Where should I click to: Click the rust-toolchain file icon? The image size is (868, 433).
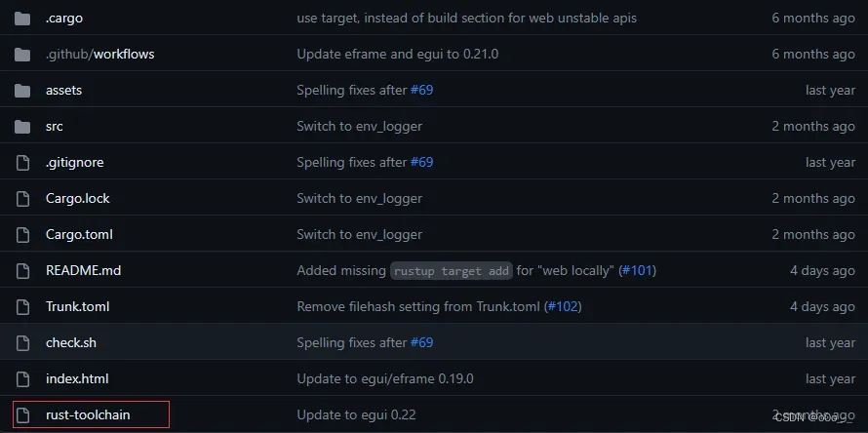tap(23, 415)
